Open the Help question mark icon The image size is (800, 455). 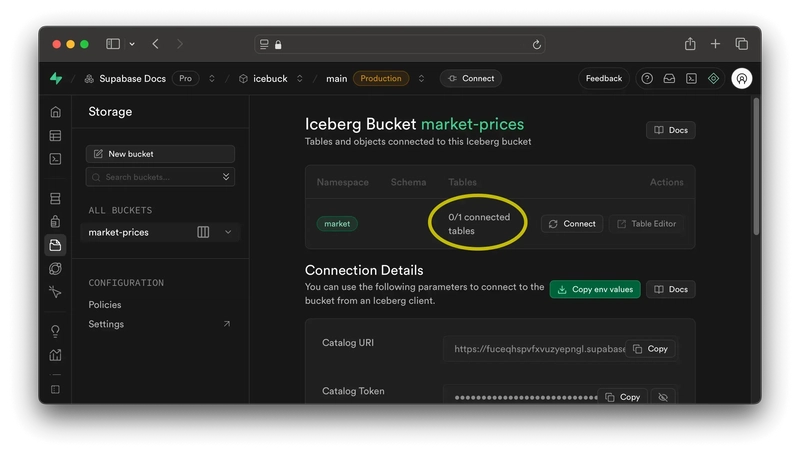point(647,79)
